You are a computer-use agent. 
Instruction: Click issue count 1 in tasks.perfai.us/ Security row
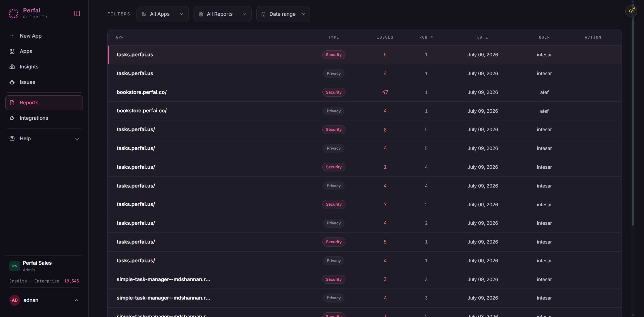(385, 167)
